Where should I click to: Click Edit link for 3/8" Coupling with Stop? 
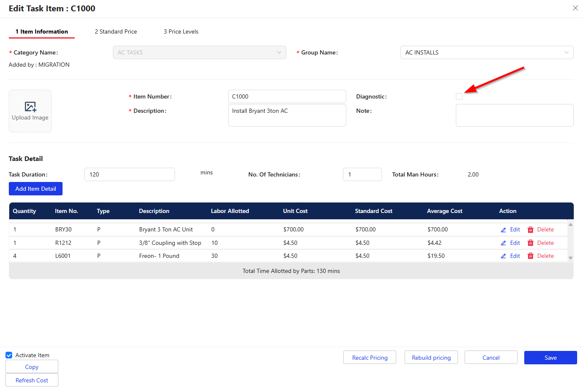tap(515, 243)
